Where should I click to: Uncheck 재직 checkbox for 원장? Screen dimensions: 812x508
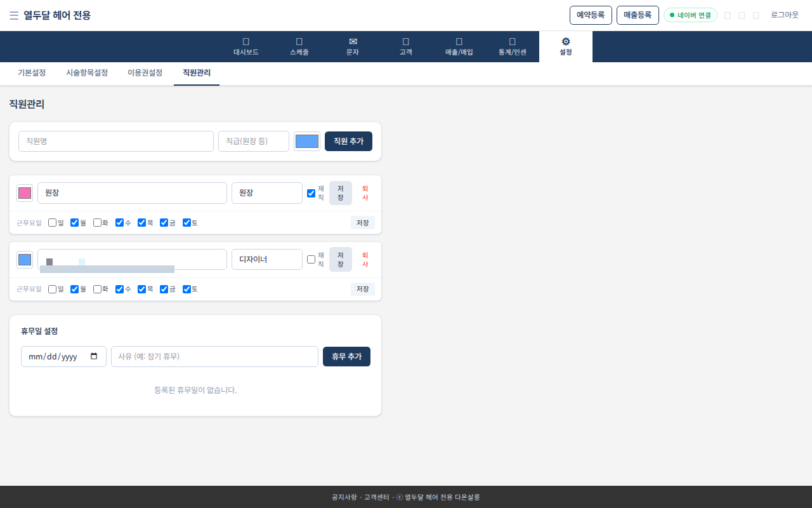click(x=311, y=193)
